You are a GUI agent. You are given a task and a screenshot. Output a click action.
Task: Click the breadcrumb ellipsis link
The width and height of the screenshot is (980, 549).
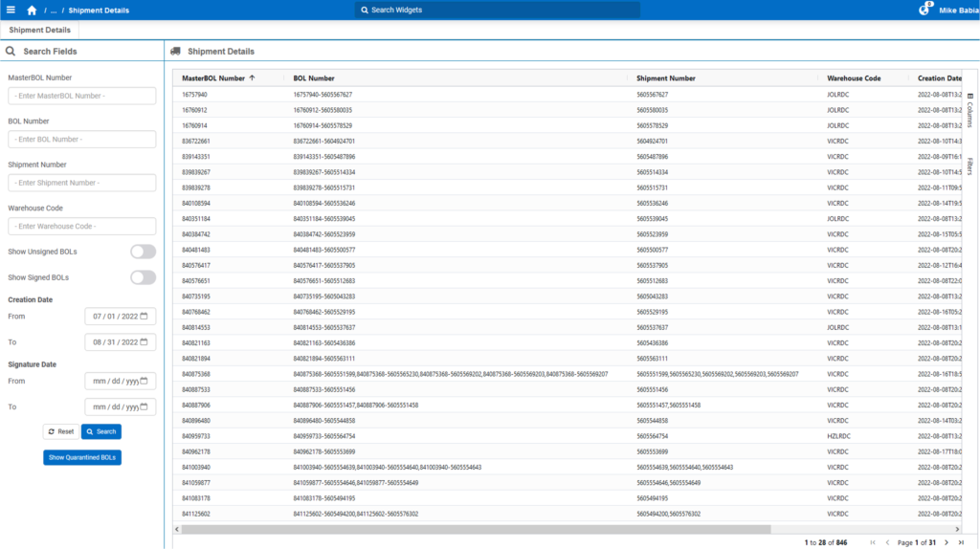point(54,11)
